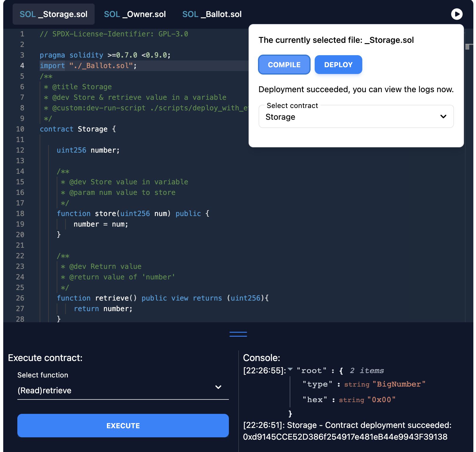Click the 'return number;' statement
The image size is (476, 452).
103,309
